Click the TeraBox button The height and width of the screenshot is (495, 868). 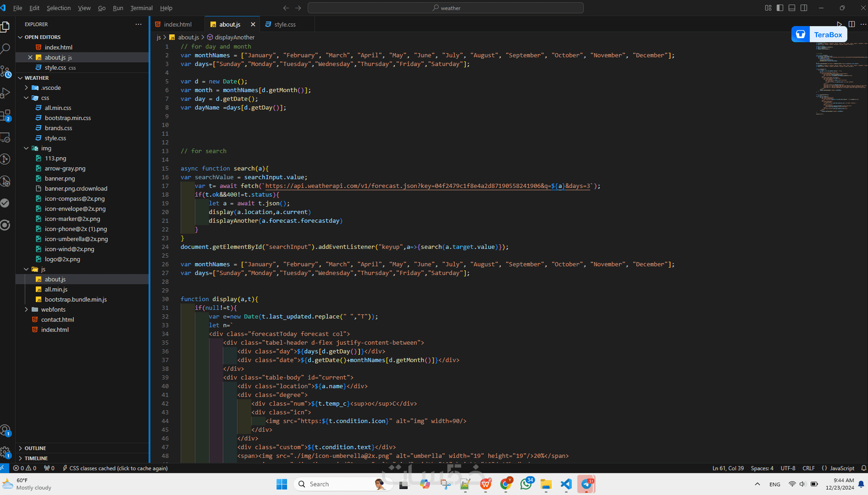pyautogui.click(x=819, y=34)
